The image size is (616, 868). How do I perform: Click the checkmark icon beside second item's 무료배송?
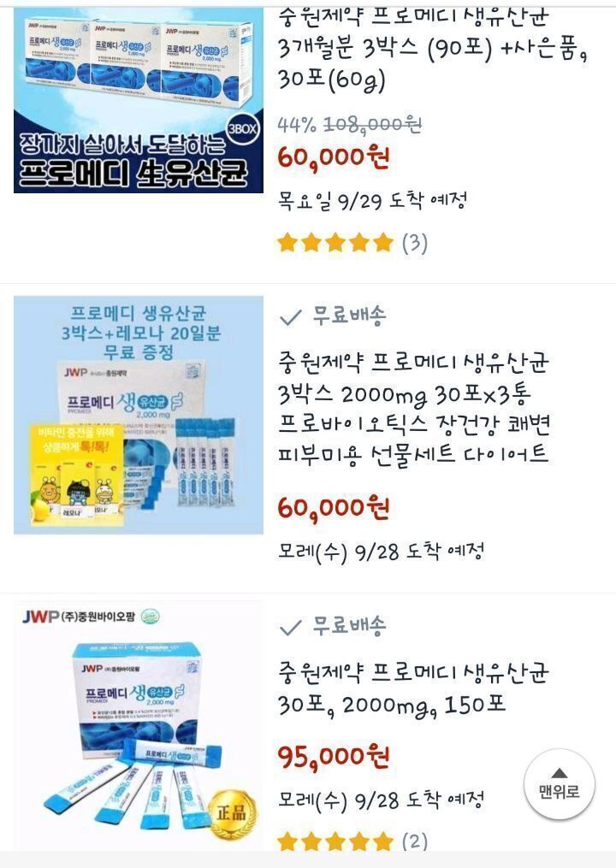(290, 317)
